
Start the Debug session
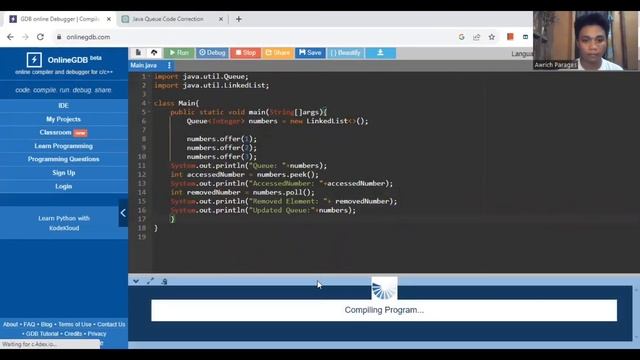[212, 53]
